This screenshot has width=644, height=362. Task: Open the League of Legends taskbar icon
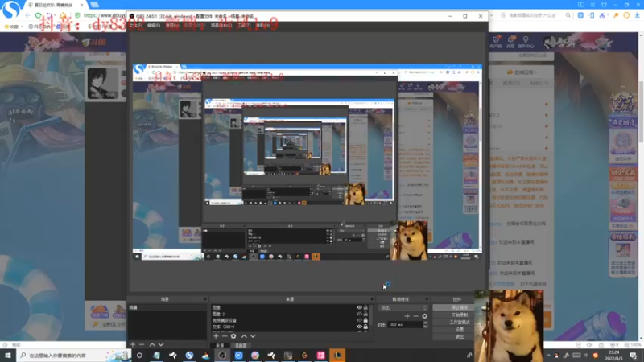[337, 355]
